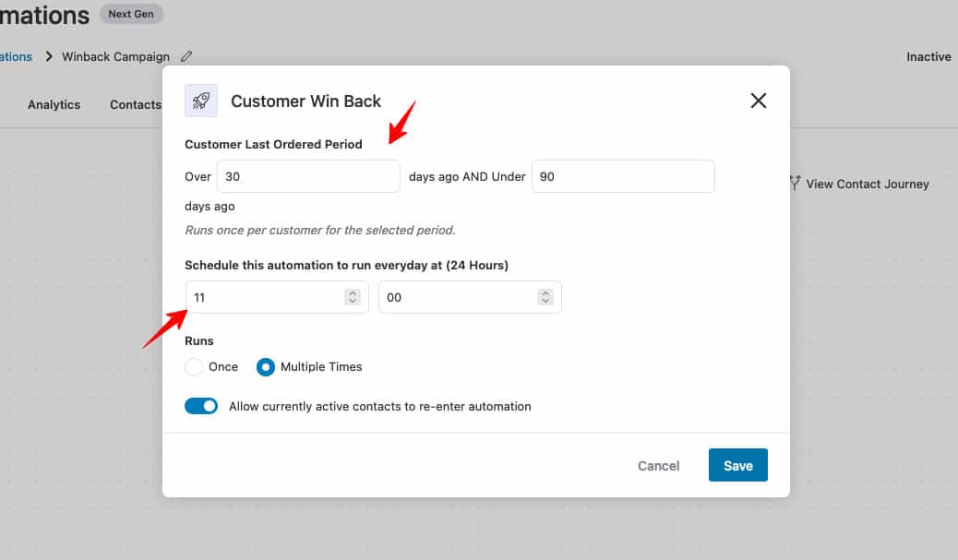Disable the re-enter automation toggle
The height and width of the screenshot is (560, 958).
(201, 406)
